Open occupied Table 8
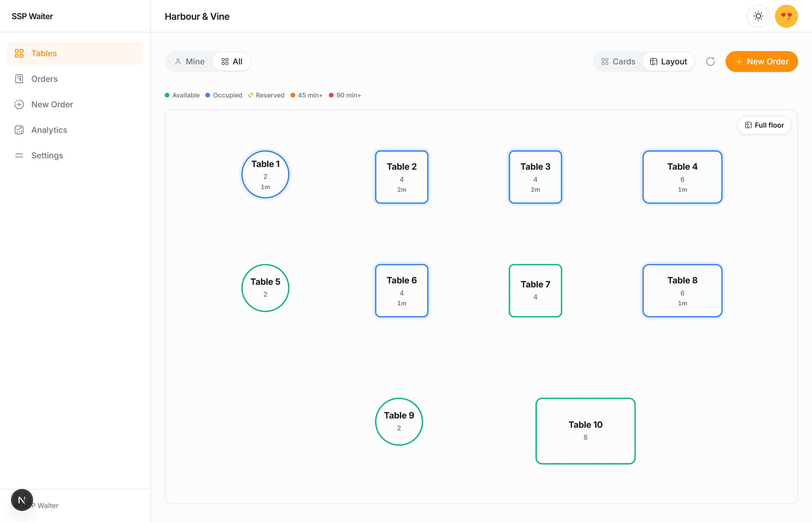812x522 pixels. tap(682, 291)
